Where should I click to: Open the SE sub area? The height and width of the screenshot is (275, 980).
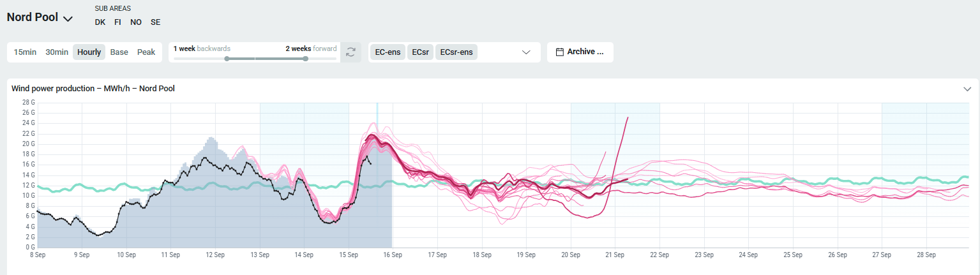click(155, 22)
